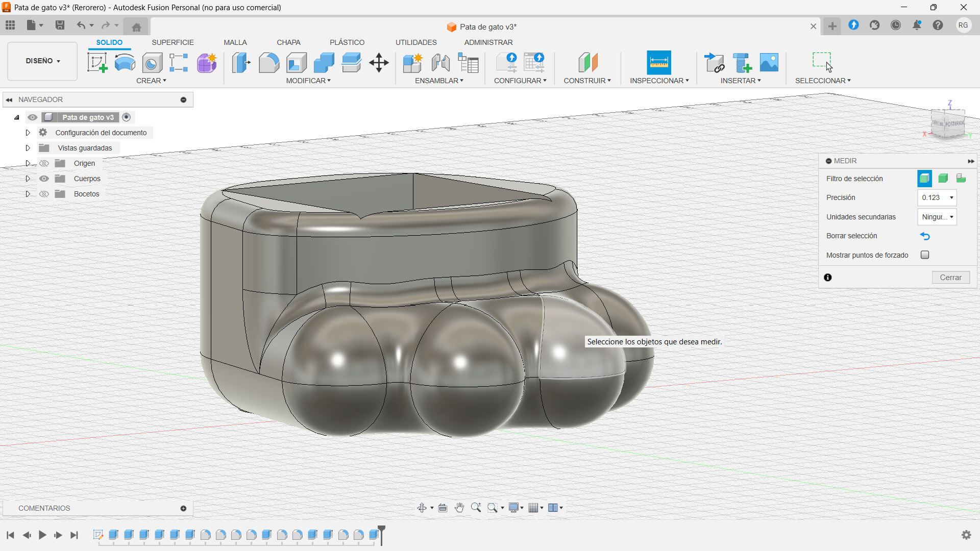Open the Unidades secundarias dropdown
The height and width of the screenshot is (551, 980).
coord(937,217)
